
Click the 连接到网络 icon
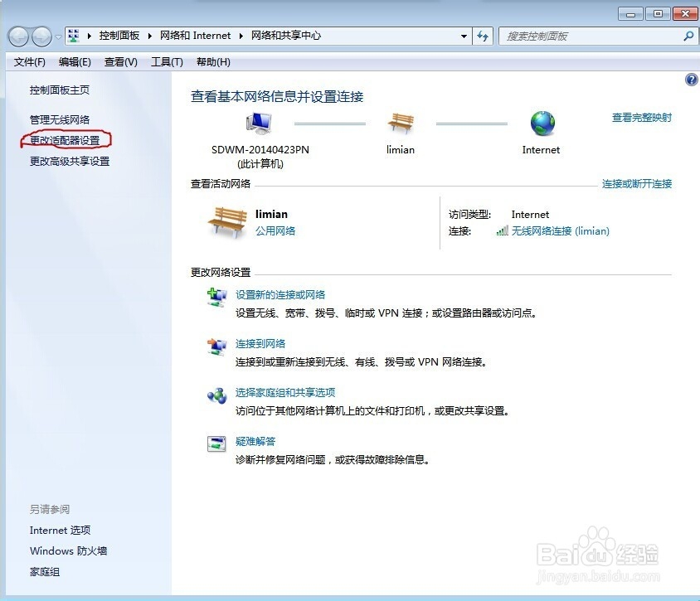click(216, 348)
